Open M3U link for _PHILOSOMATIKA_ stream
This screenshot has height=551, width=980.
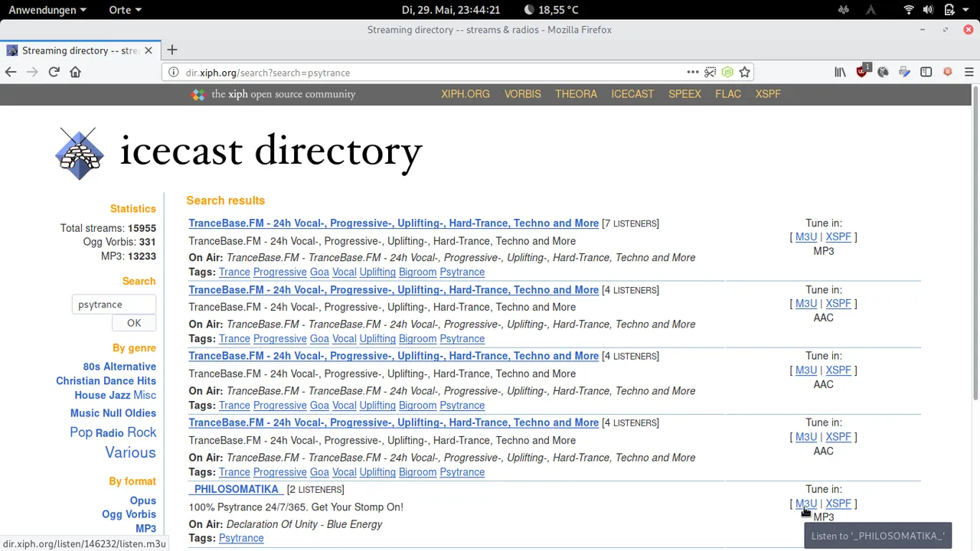coord(806,504)
